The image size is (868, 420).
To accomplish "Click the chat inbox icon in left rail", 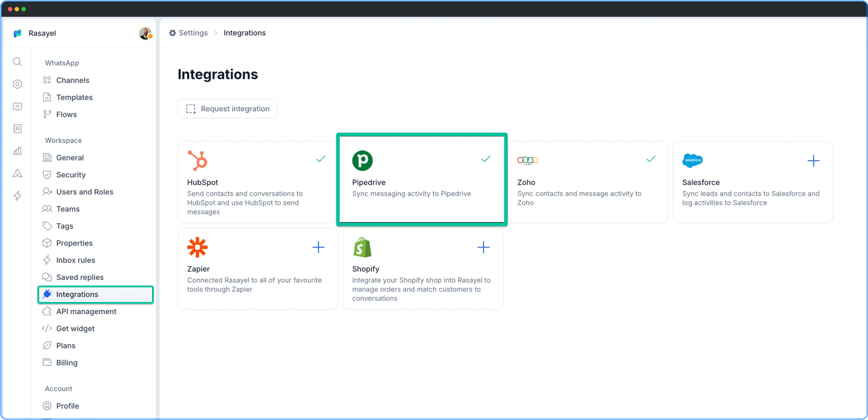I will pyautogui.click(x=17, y=107).
